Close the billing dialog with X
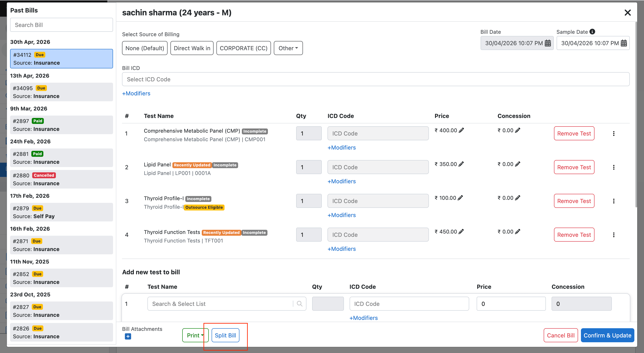Image resolution: width=644 pixels, height=353 pixels. click(x=628, y=12)
